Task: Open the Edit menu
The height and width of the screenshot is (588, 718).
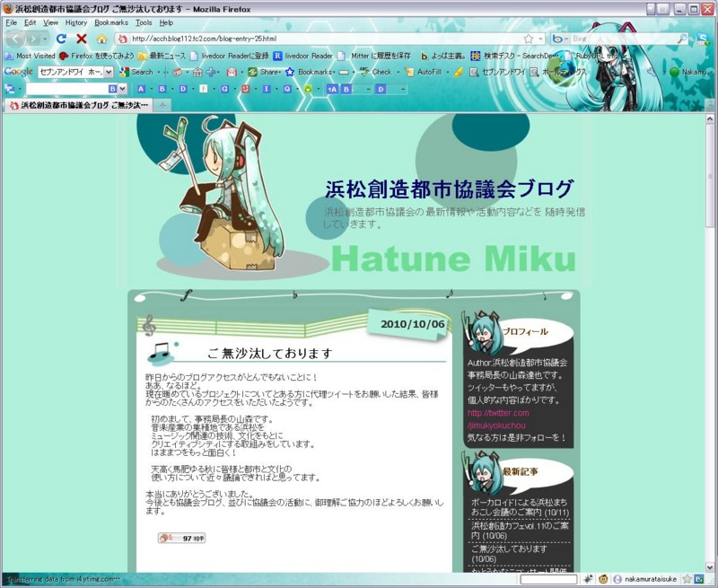Action: [31, 22]
